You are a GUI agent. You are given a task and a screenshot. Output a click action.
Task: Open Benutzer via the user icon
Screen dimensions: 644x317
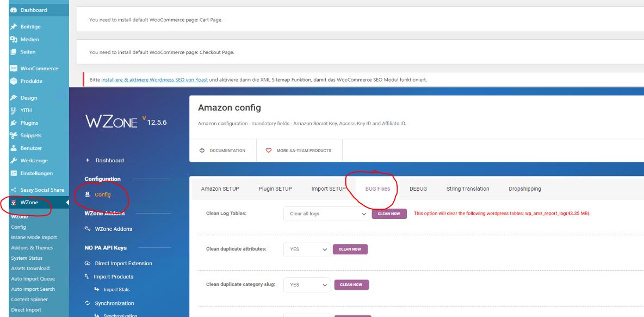tap(14, 148)
